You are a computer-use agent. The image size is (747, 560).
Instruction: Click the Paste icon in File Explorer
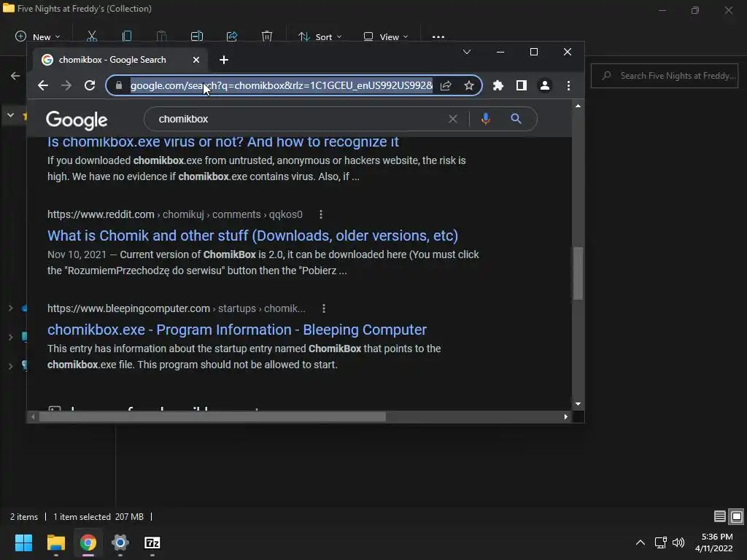(x=161, y=36)
